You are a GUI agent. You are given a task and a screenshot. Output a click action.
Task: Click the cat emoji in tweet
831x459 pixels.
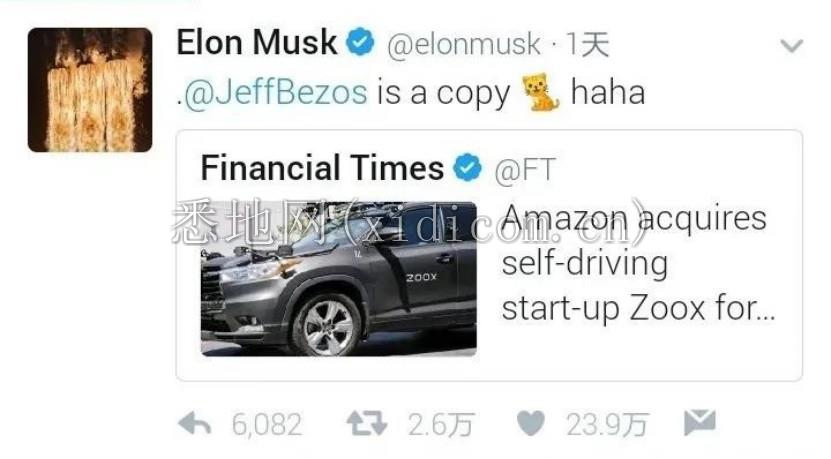click(x=540, y=93)
